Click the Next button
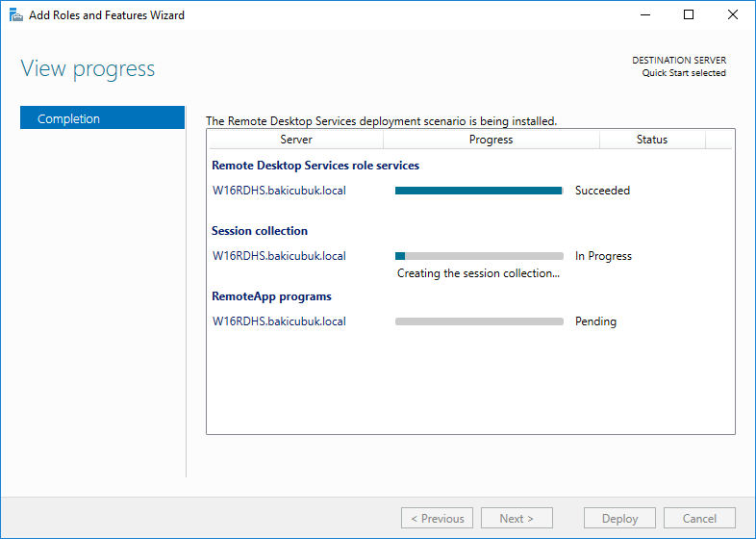Viewport: 756px width, 539px height. [517, 518]
